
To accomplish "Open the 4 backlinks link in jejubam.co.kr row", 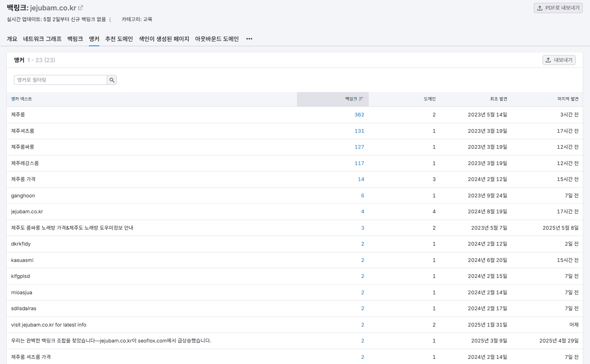I will tap(363, 212).
